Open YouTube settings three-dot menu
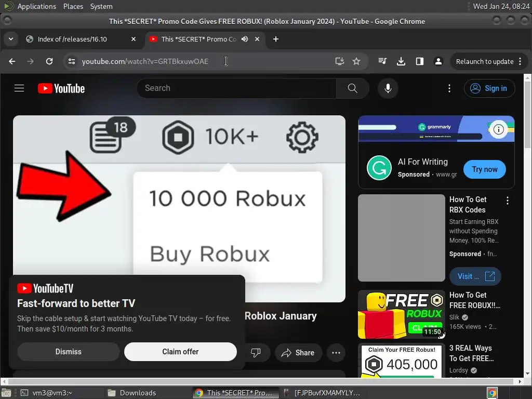532x399 pixels. 449,88
